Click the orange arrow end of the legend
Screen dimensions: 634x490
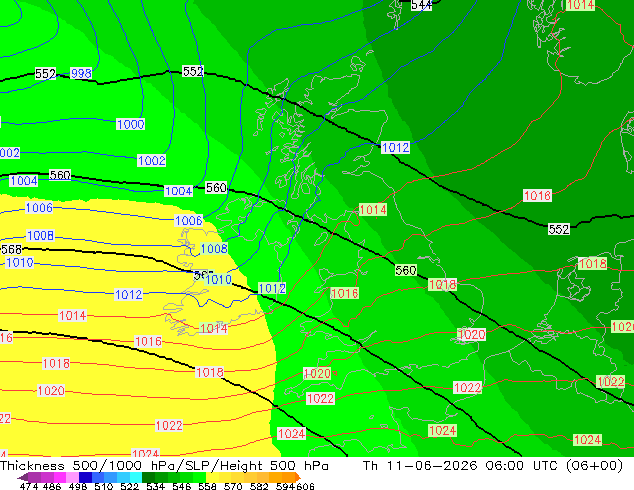click(297, 477)
